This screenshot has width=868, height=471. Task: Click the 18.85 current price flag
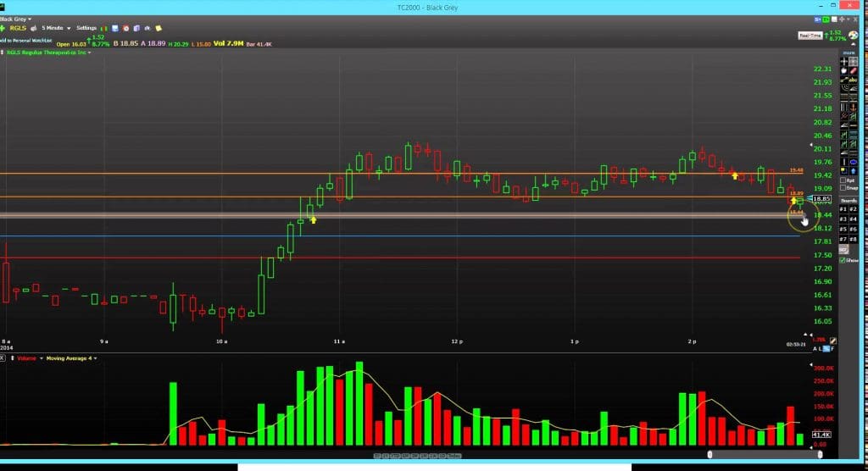(x=821, y=198)
